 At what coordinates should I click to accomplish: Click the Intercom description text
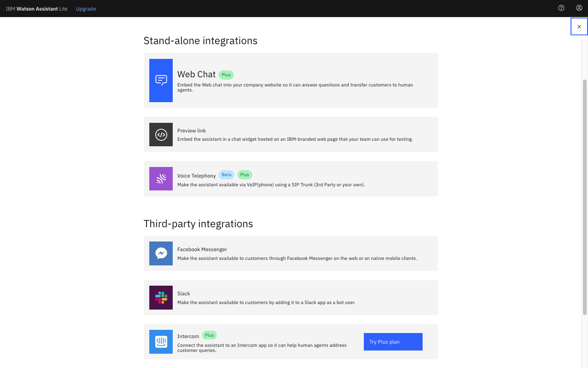[x=262, y=348]
